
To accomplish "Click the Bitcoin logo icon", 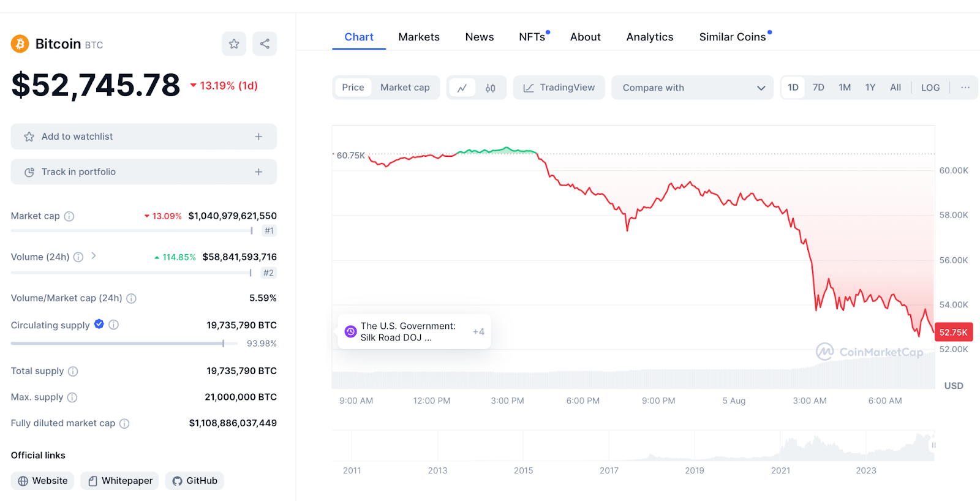I will (20, 44).
